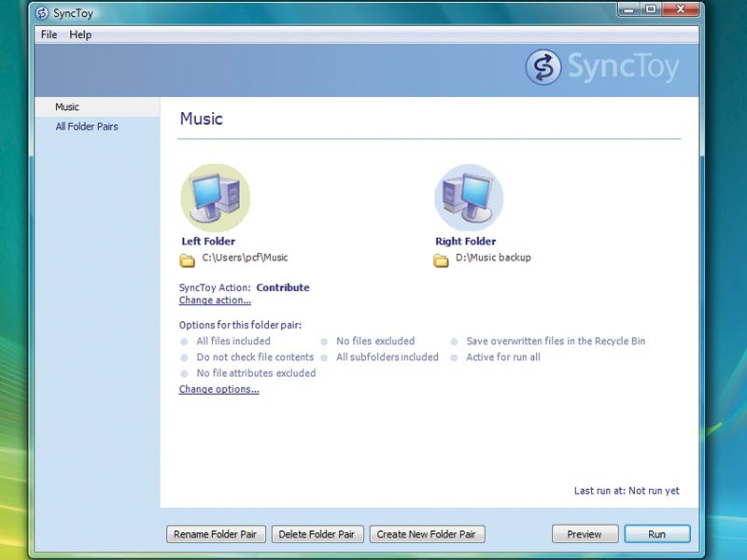Click the C:\Users\pcf\Music path text

(x=245, y=258)
